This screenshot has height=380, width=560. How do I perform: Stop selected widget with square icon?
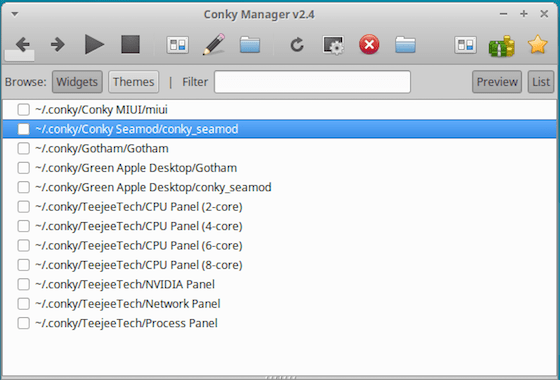pyautogui.click(x=130, y=44)
